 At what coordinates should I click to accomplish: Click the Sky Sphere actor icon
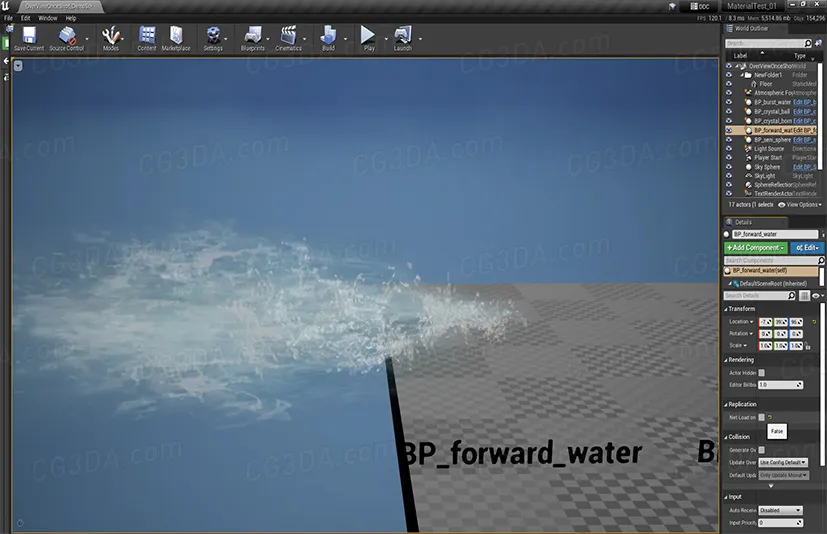(748, 167)
